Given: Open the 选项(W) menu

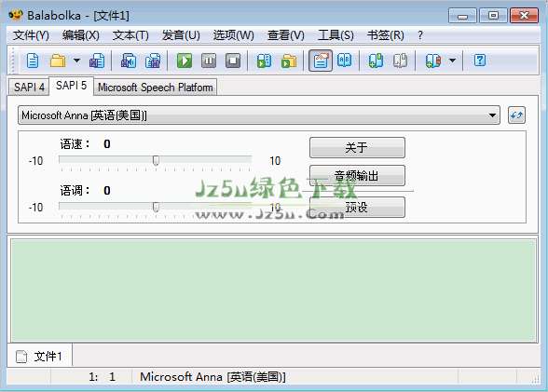Looking at the screenshot, I should point(233,35).
